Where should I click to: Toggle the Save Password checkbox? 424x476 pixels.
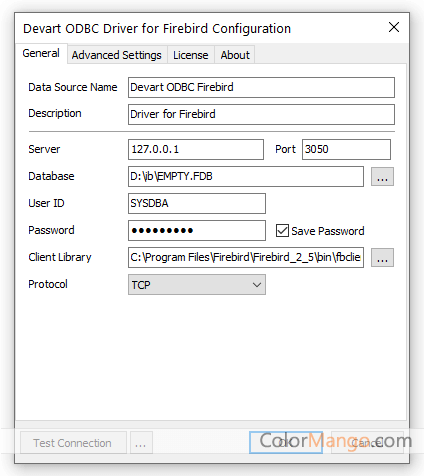282,230
